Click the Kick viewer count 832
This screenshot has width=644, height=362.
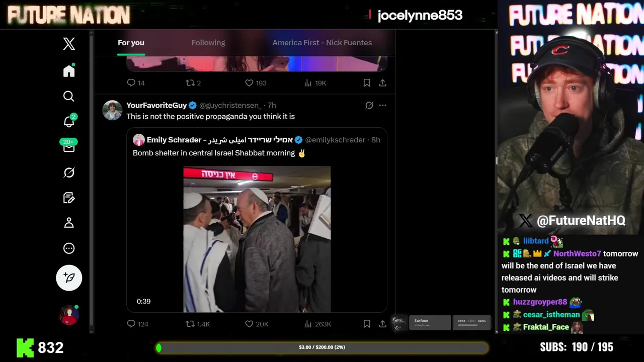tap(51, 347)
